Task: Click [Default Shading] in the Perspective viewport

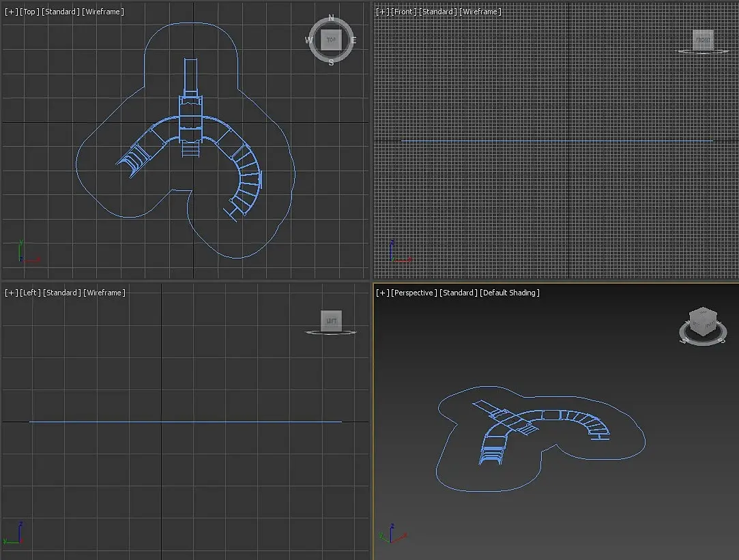Action: 510,293
